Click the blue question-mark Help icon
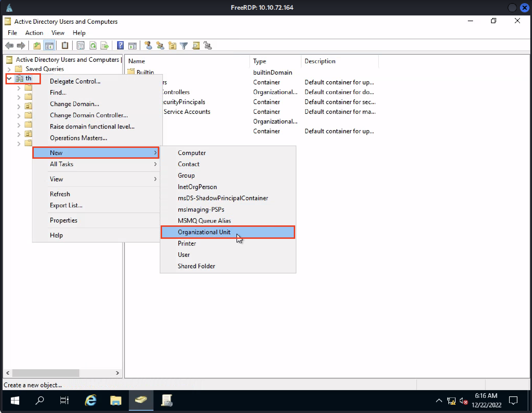 (x=121, y=45)
